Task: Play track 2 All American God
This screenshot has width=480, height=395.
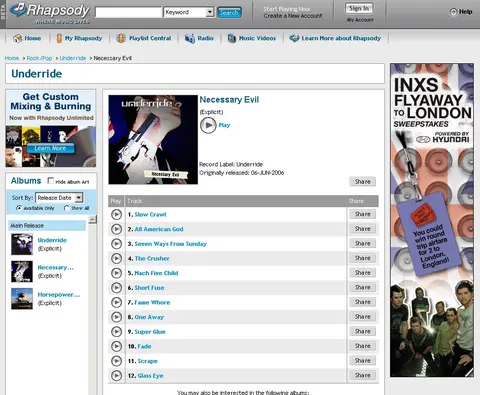Action: pos(116,229)
